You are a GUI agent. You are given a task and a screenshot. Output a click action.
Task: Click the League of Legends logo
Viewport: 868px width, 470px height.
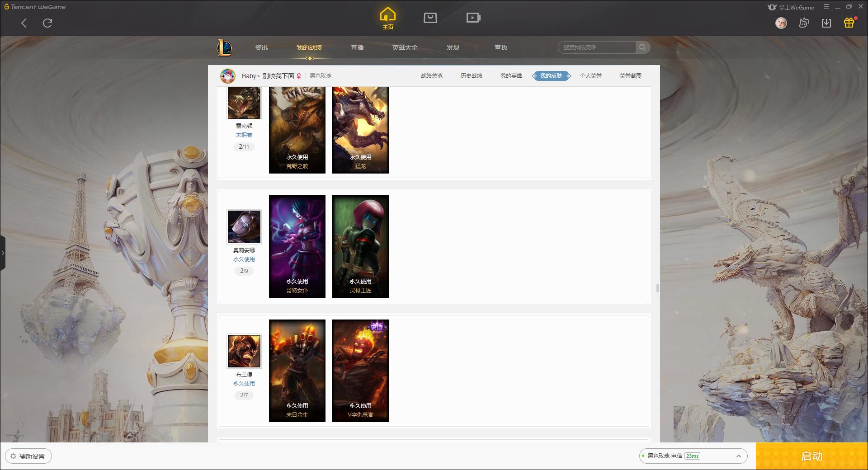[x=224, y=47]
